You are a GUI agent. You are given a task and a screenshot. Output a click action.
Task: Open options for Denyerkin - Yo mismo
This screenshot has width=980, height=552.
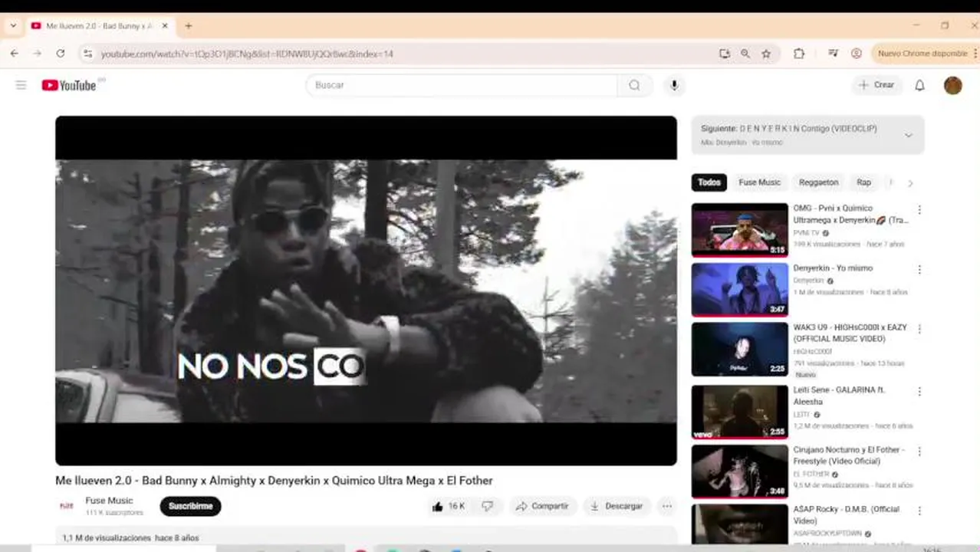(x=919, y=270)
